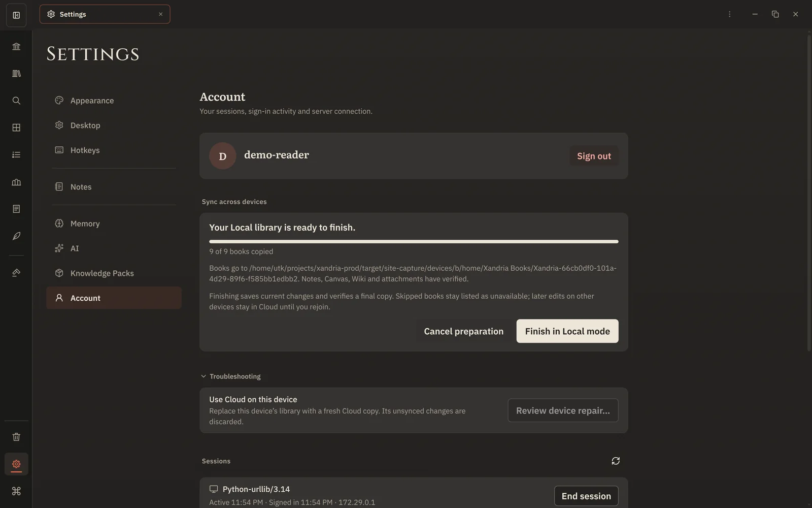Close the Settings tab

pos(160,14)
